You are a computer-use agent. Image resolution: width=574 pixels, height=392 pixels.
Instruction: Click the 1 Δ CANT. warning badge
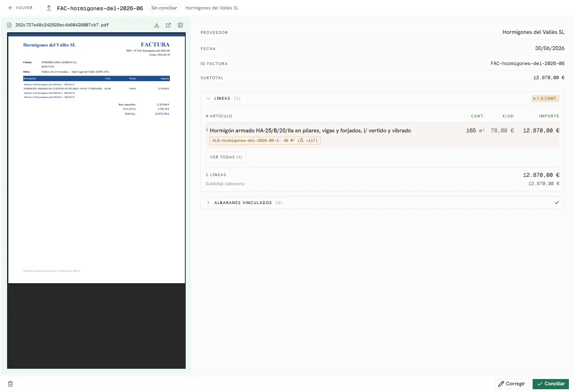[545, 98]
